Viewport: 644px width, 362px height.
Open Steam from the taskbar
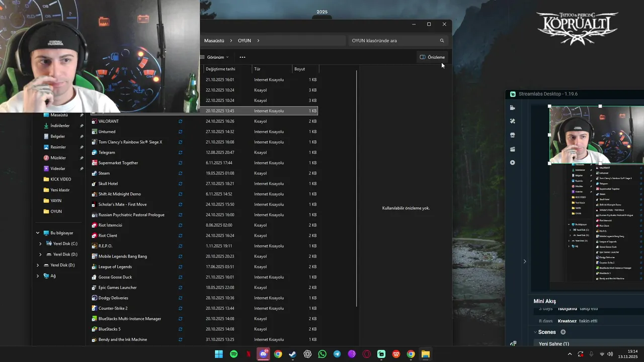coord(293,354)
